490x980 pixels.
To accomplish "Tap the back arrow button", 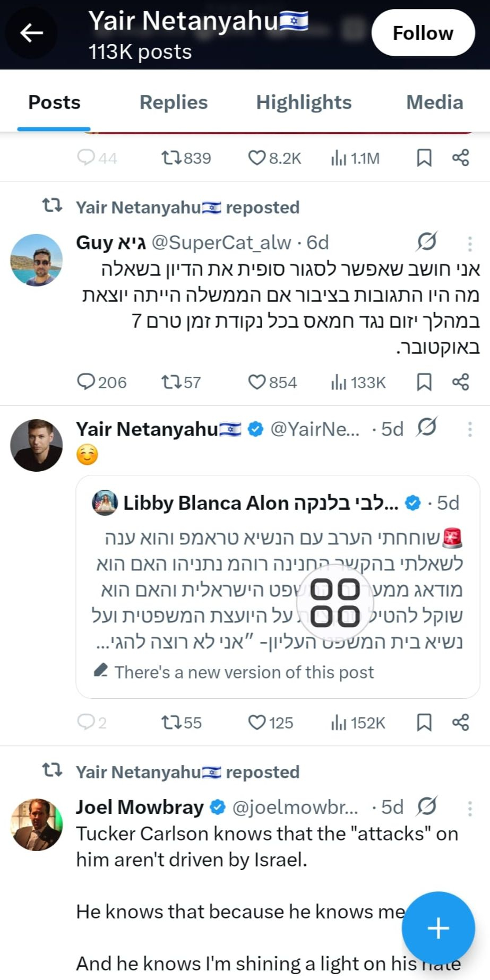I will coord(31,33).
